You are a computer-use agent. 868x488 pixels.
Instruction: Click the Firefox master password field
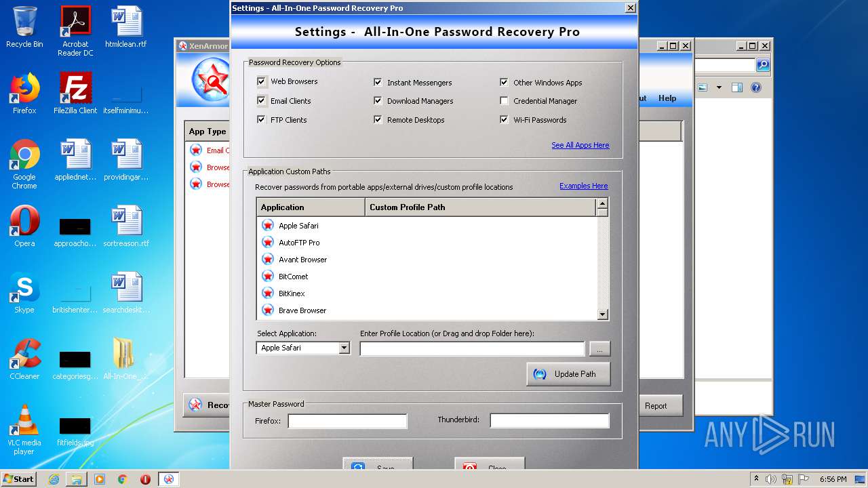click(347, 421)
